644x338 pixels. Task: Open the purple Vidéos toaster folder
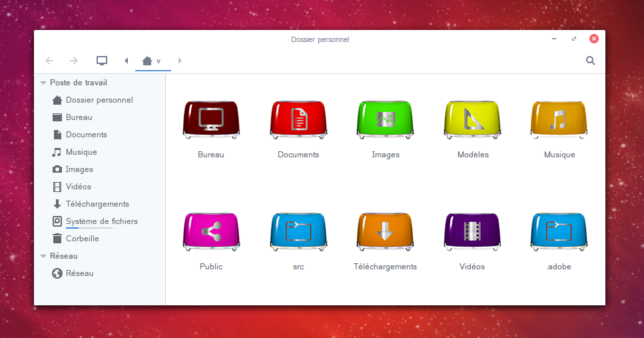pos(472,231)
